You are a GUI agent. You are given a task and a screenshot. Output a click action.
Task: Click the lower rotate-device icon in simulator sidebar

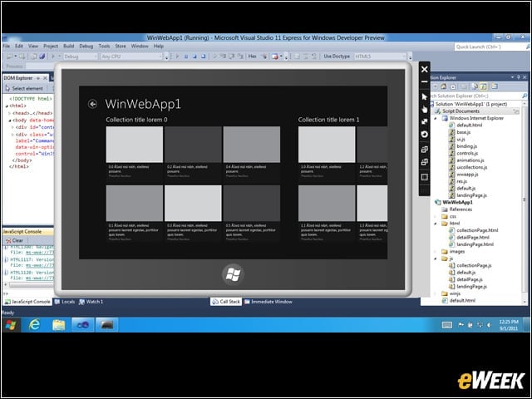pyautogui.click(x=424, y=162)
